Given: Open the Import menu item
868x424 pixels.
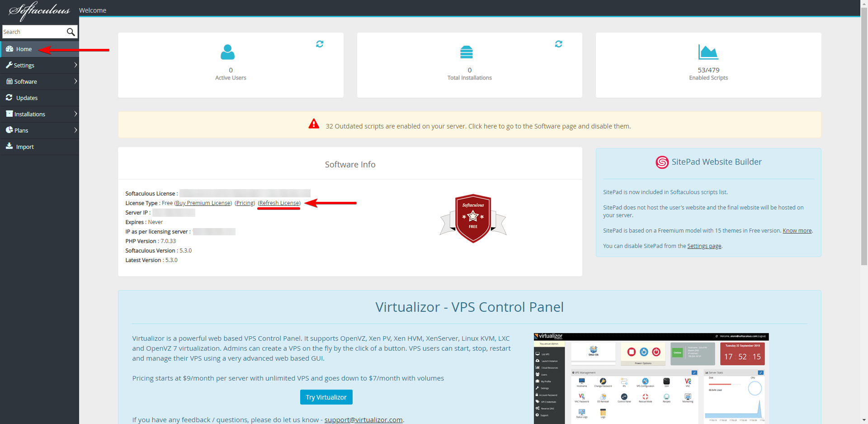Looking at the screenshot, I should coord(39,147).
